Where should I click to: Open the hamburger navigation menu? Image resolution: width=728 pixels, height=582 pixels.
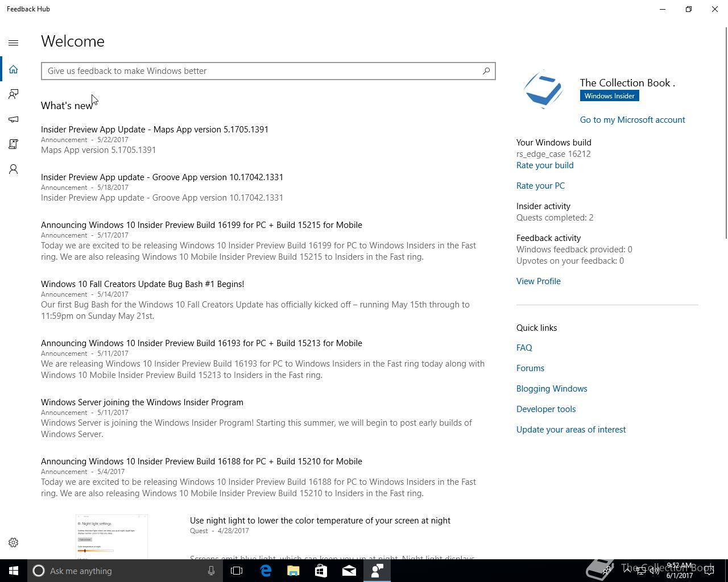pyautogui.click(x=14, y=43)
